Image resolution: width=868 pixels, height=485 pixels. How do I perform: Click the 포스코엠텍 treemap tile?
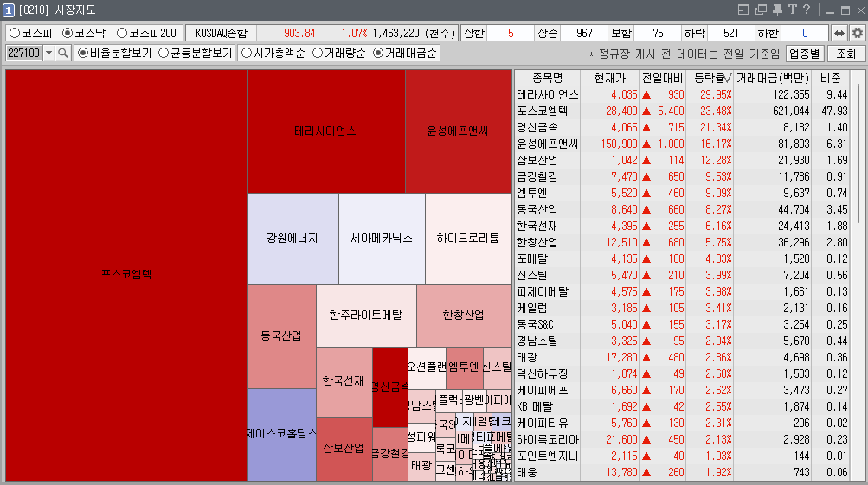click(x=126, y=275)
